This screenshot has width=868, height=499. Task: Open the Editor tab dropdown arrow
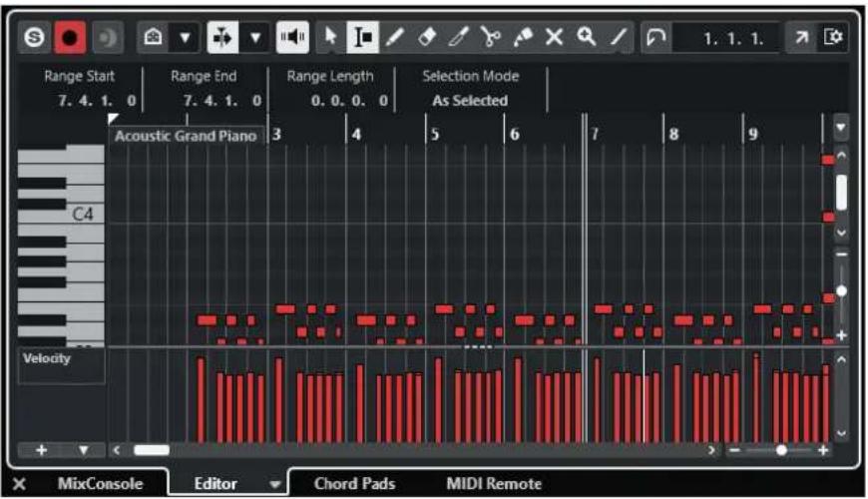coord(274,485)
